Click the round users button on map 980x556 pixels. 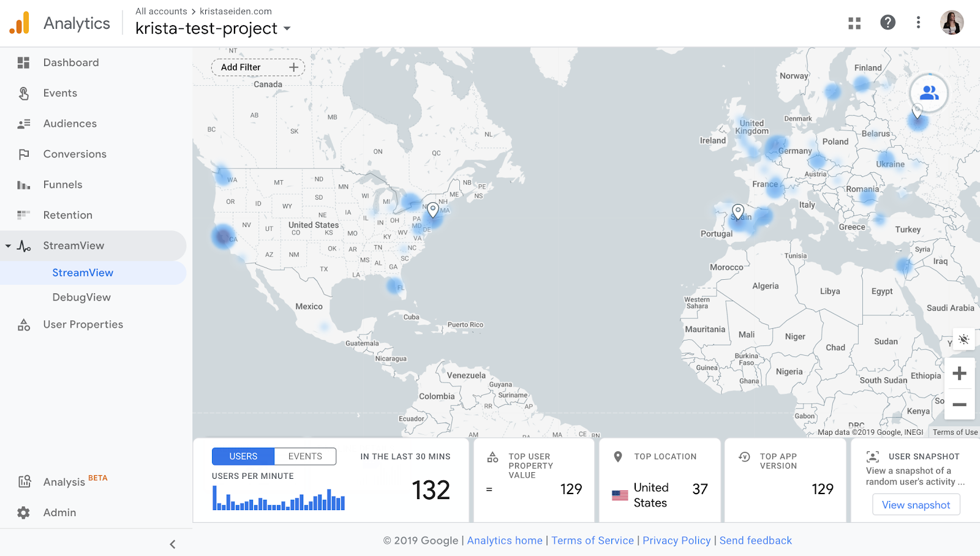pos(929,93)
